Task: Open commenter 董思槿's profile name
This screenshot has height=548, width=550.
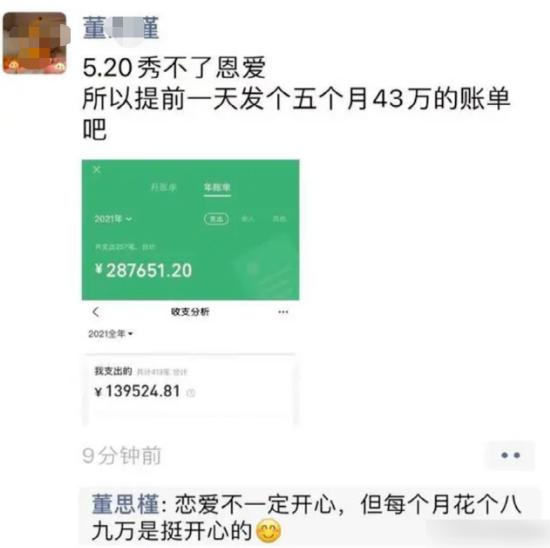Action: (126, 504)
